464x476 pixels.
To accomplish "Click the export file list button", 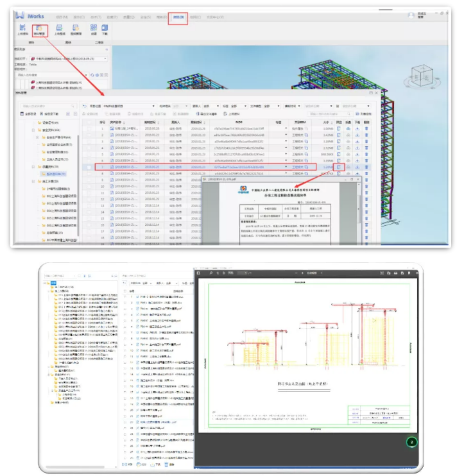I will pyautogui.click(x=207, y=114).
